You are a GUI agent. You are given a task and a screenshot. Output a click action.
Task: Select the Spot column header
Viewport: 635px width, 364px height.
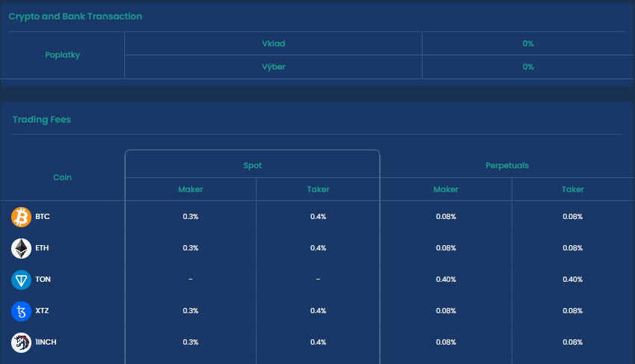click(x=253, y=165)
